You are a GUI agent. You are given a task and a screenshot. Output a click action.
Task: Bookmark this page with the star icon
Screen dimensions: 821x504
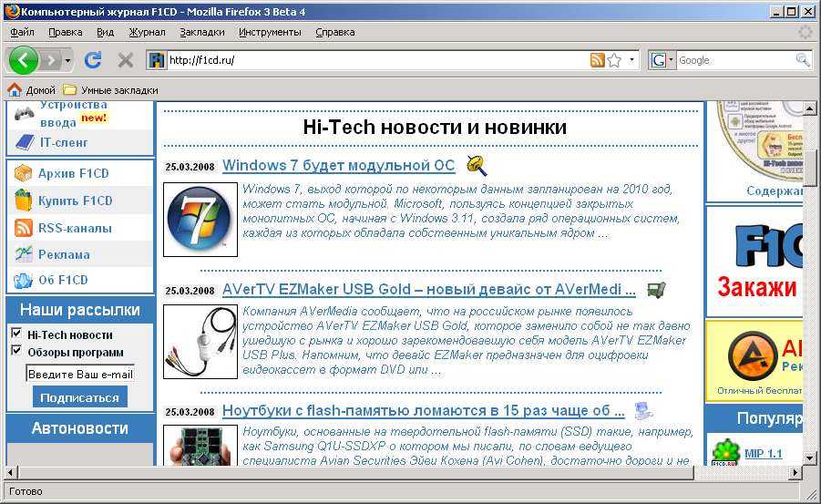pyautogui.click(x=615, y=60)
